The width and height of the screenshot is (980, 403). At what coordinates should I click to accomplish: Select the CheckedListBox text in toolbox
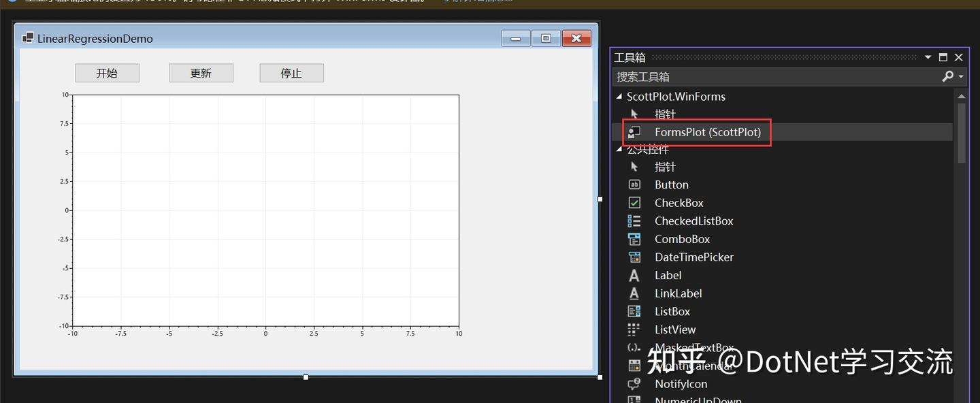(694, 221)
